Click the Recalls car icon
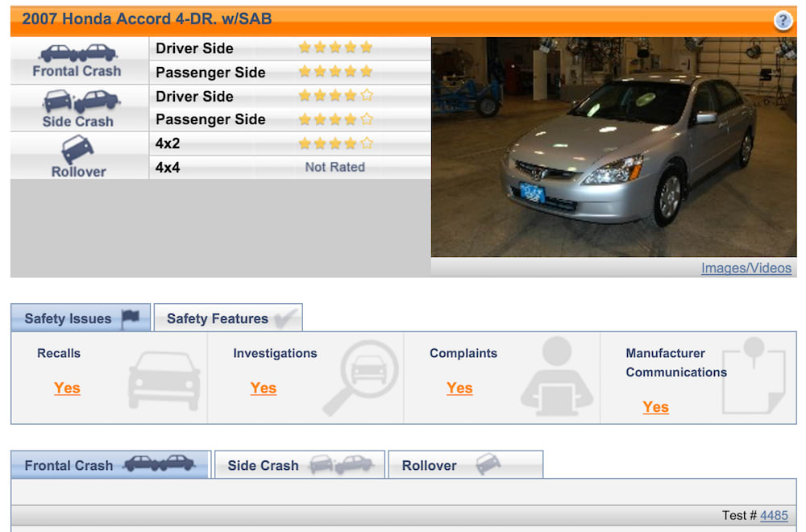Viewport: 806px width, 532px height. coord(164,380)
